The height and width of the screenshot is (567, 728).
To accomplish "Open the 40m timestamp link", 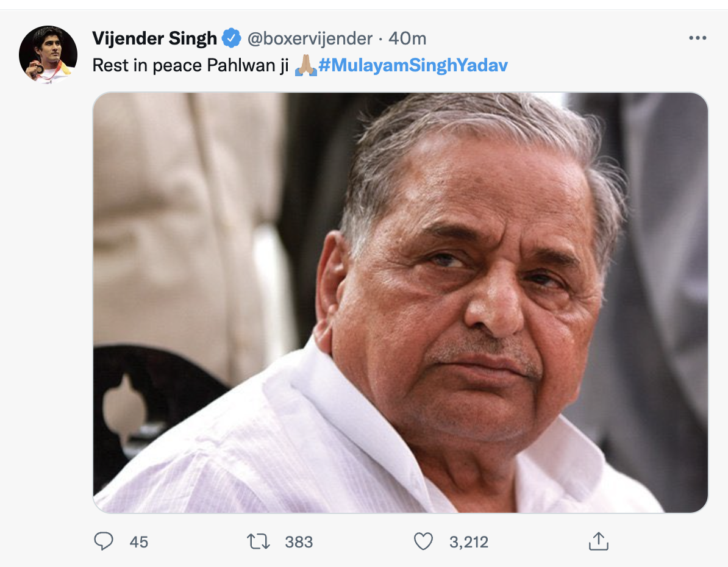I will 407,38.
